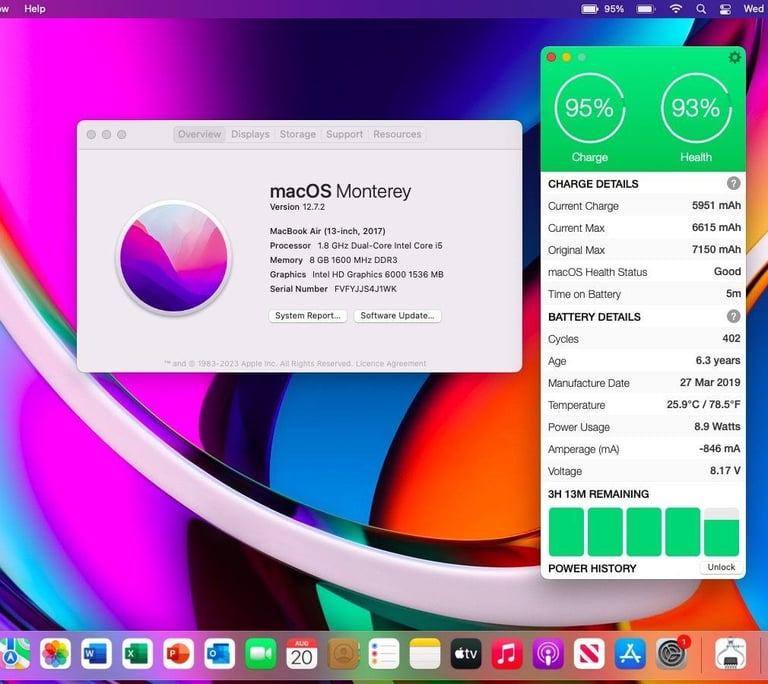Click the 95% Charge circle gauge

(589, 108)
